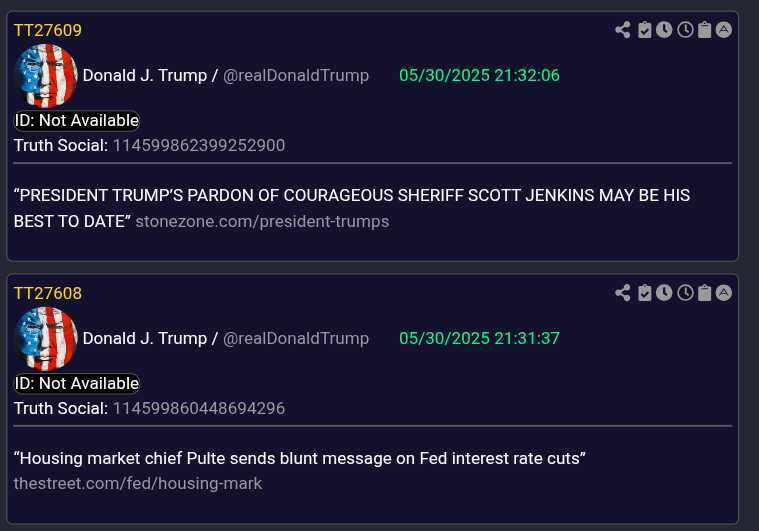
Task: Click circled A icon on post TT27609
Action: point(724,30)
